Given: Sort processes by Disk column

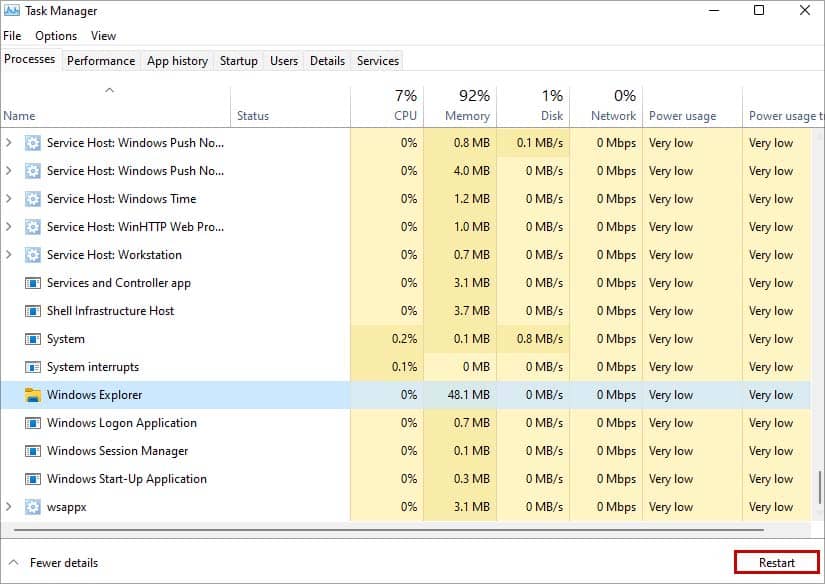Looking at the screenshot, I should (533, 106).
